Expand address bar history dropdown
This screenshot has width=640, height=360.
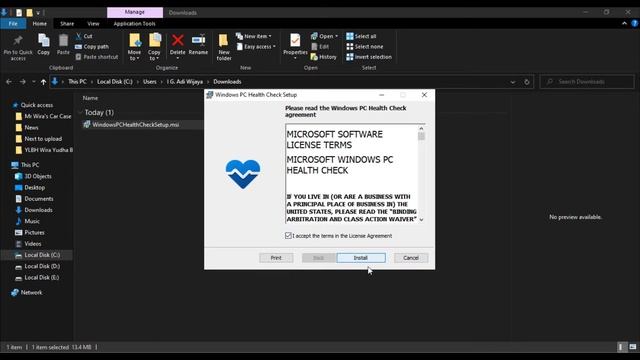[513, 82]
